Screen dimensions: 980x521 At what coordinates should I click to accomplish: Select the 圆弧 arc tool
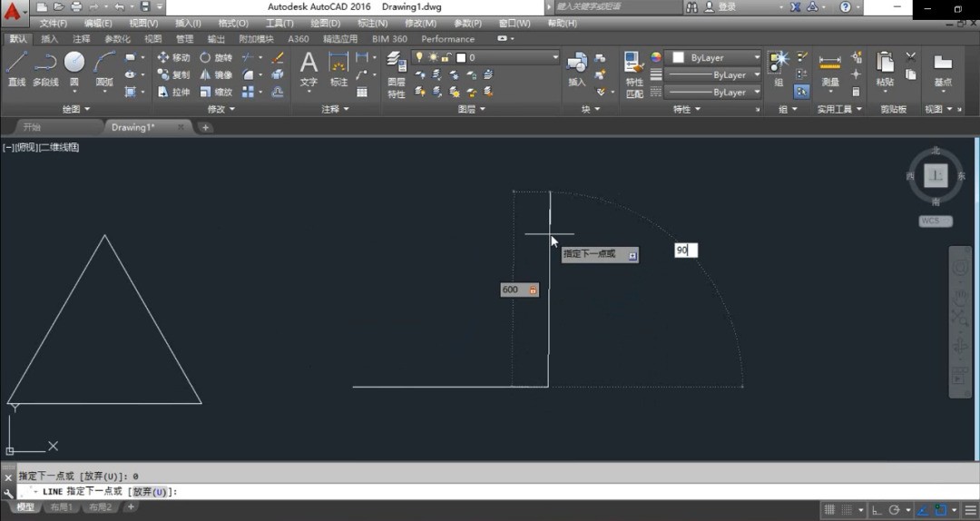pos(104,69)
